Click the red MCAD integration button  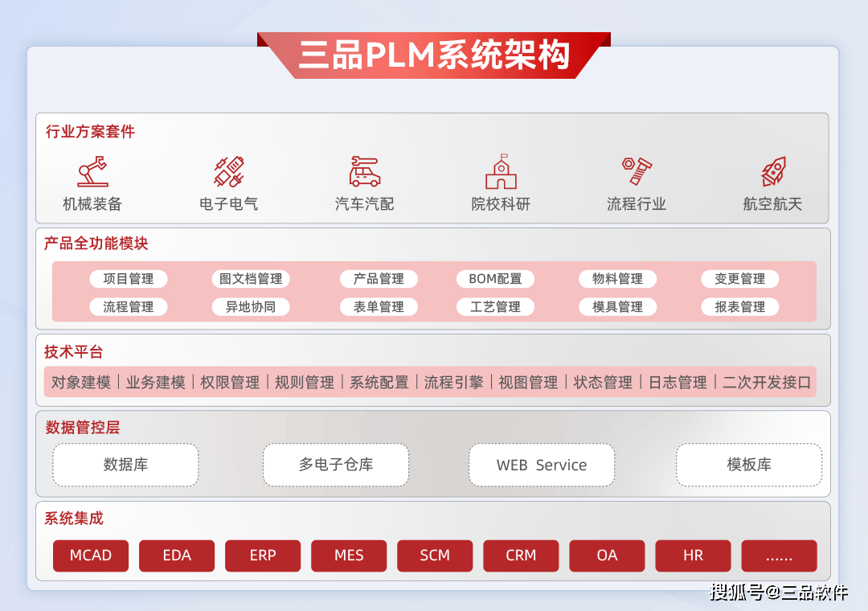pos(91,556)
